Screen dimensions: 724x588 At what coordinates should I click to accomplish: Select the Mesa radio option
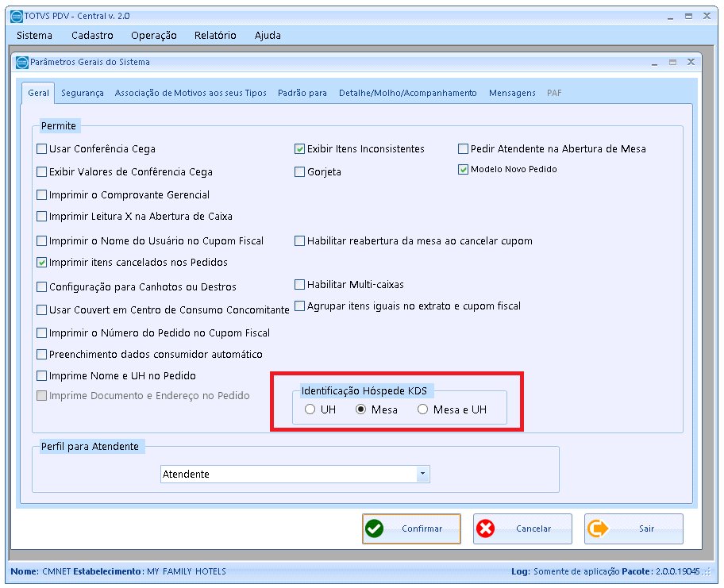[360, 409]
